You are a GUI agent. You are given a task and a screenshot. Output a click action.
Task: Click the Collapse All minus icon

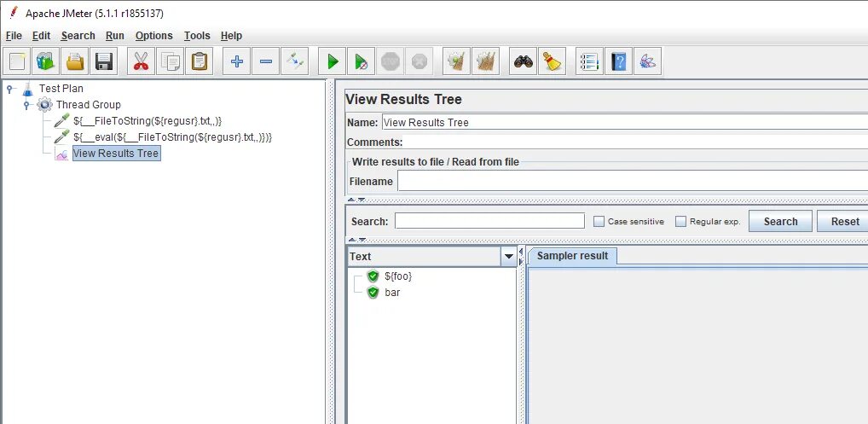(x=266, y=61)
